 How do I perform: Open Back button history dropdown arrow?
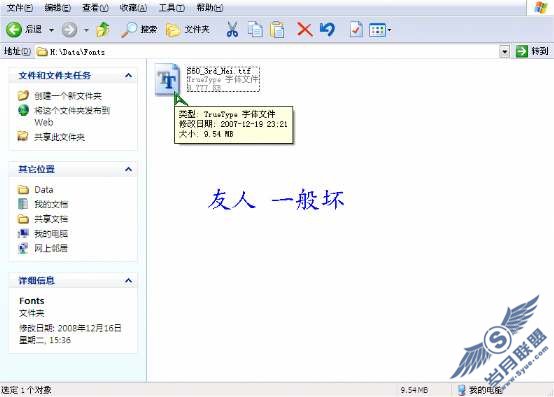51,30
